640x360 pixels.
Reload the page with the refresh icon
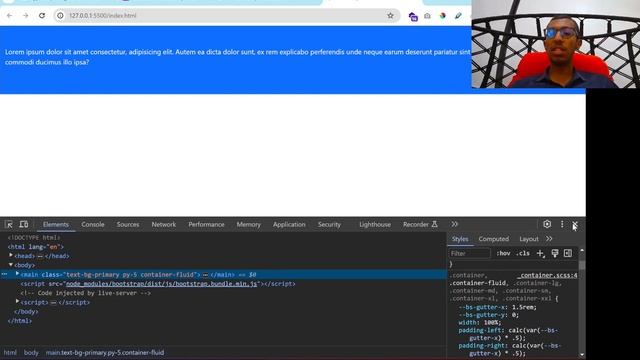tap(42, 16)
